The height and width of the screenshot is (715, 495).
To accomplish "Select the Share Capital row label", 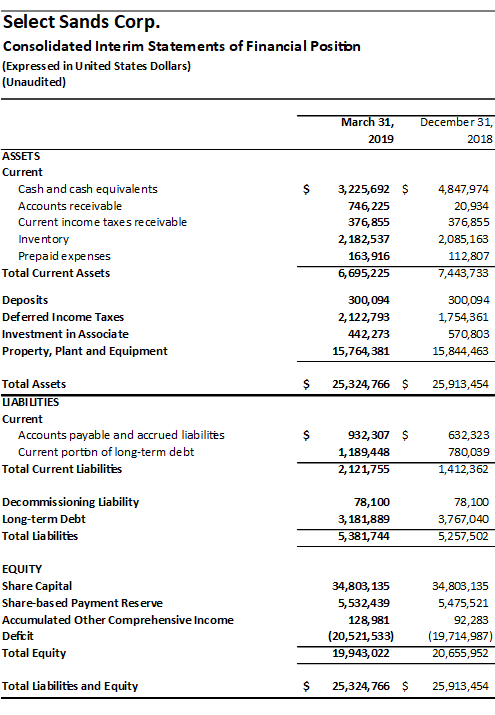I will click(x=37, y=586).
